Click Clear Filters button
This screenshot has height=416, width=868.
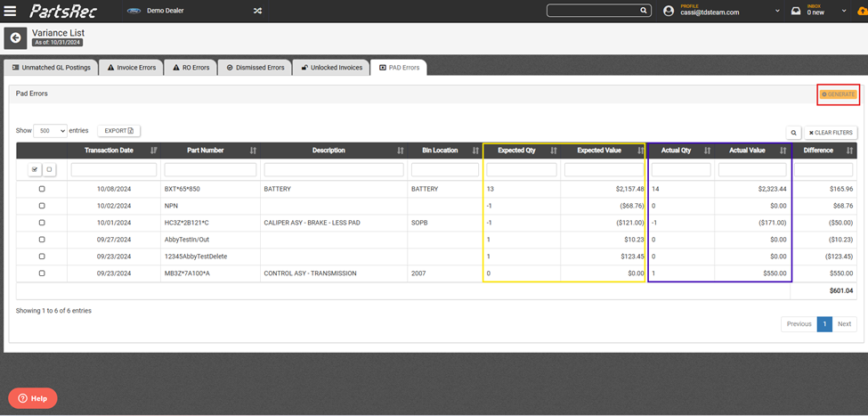831,133
